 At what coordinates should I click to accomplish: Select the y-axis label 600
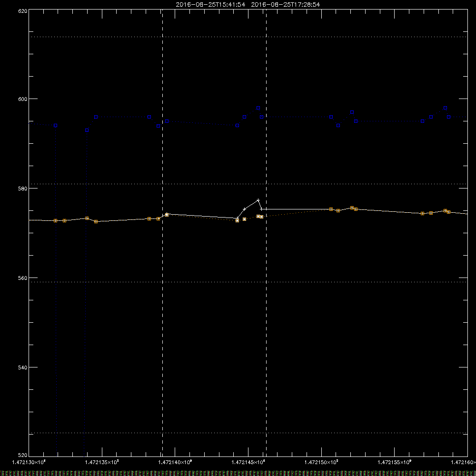pyautogui.click(x=23, y=99)
